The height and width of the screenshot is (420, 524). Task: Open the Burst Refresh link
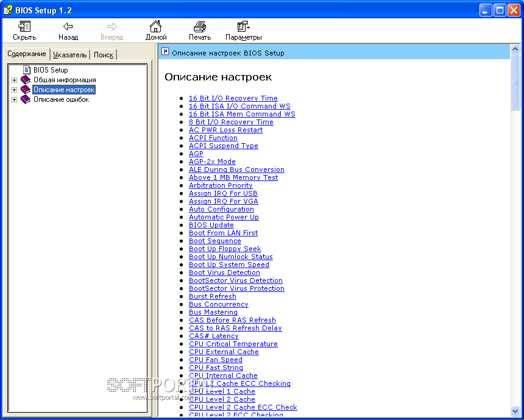(x=213, y=297)
